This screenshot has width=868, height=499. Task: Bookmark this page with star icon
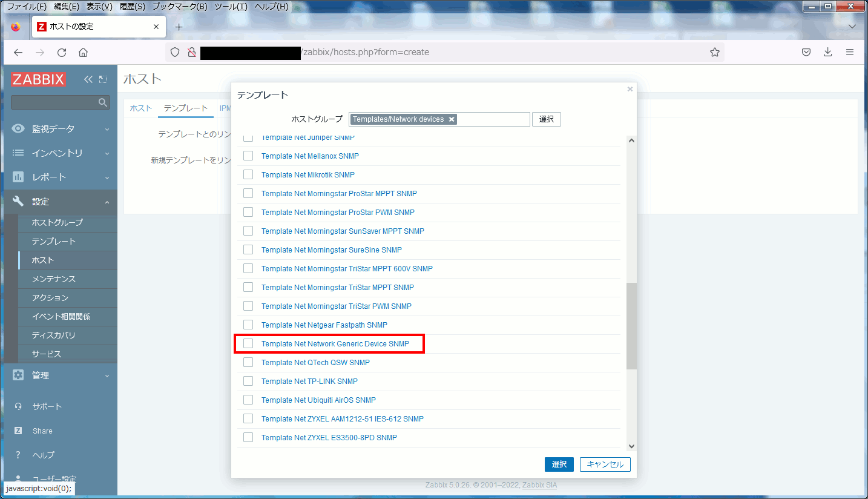pos(715,52)
